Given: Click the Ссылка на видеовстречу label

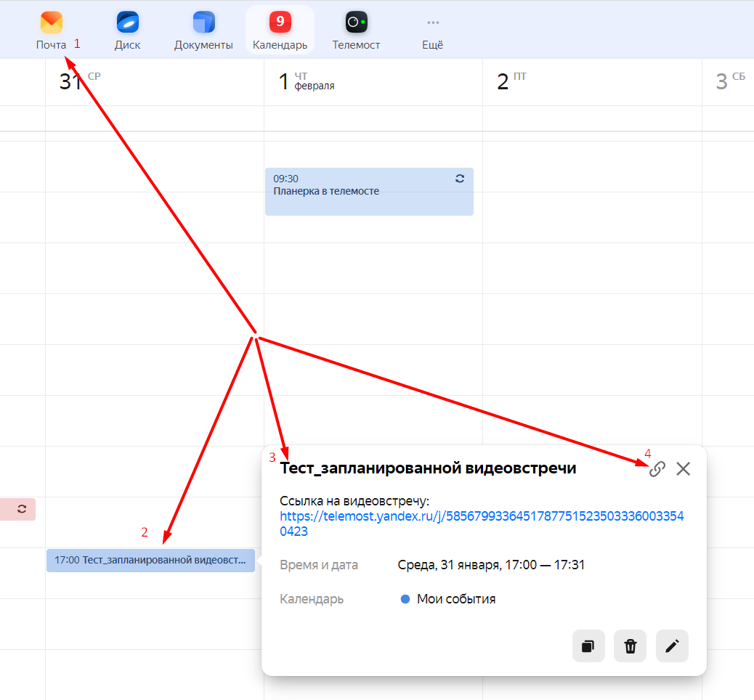Looking at the screenshot, I should pos(354,501).
